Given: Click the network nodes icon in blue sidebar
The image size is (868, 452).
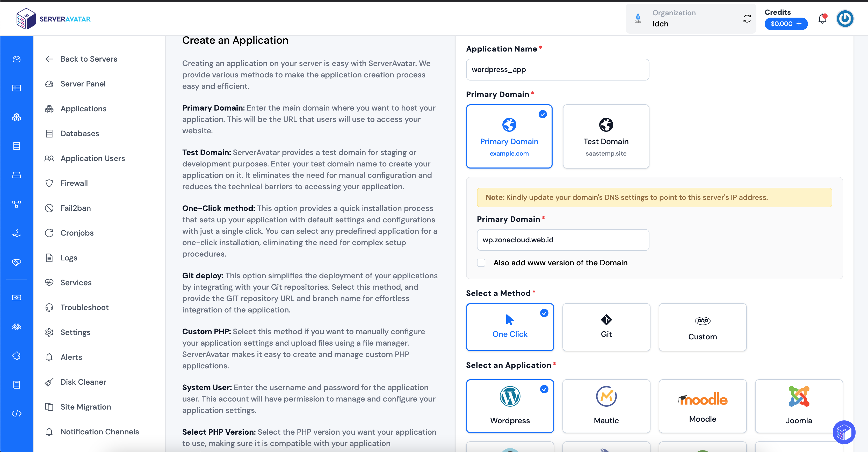Looking at the screenshot, I should point(17,204).
